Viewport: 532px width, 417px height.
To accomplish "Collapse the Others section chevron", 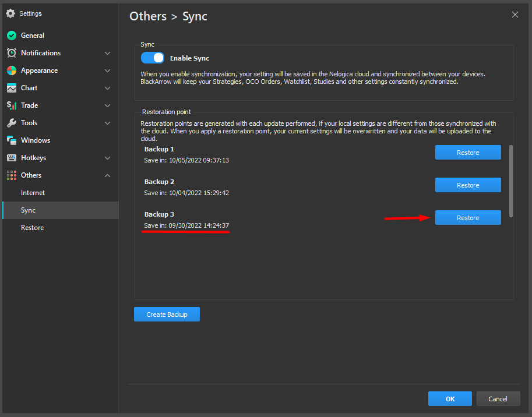I will tap(107, 175).
